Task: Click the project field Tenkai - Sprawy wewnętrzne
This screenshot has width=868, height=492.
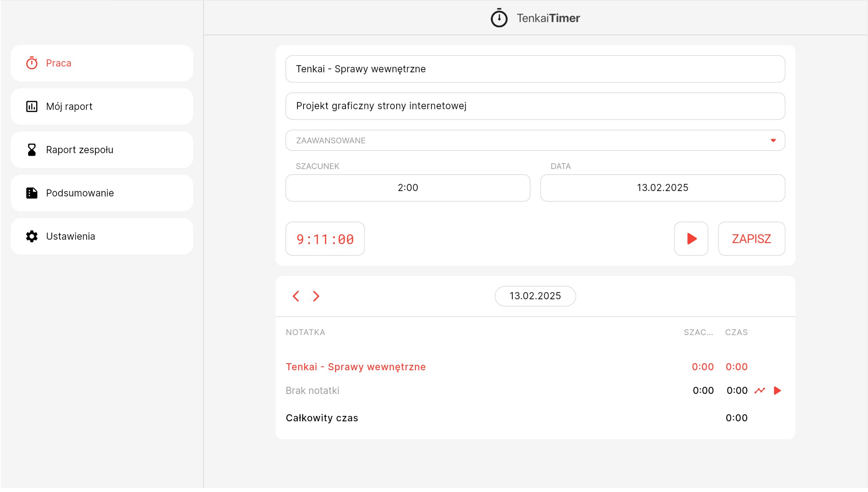Action: coord(535,69)
